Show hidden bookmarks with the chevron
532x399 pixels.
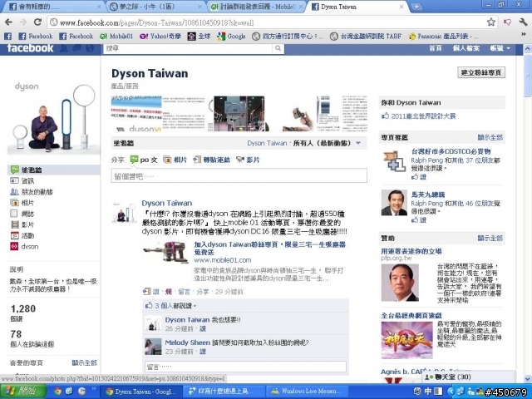tap(523, 34)
